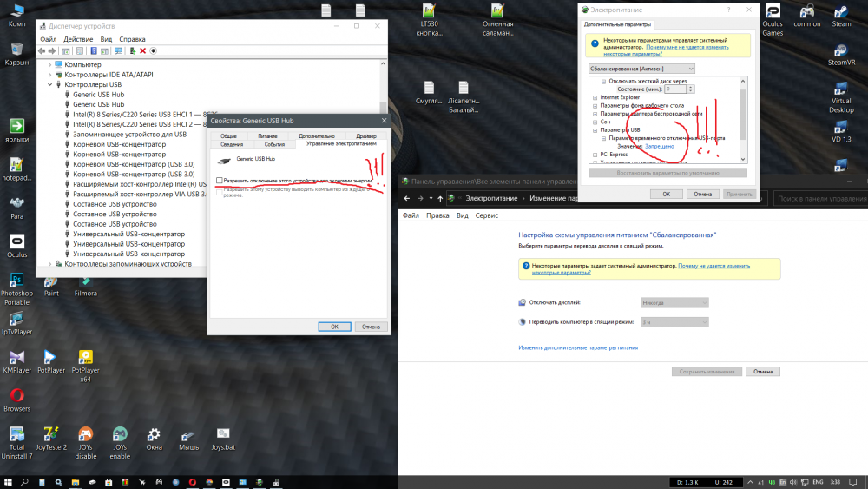
Task: Toggle 'Разрешить отключение этого устройства' checkbox
Action: tap(220, 181)
